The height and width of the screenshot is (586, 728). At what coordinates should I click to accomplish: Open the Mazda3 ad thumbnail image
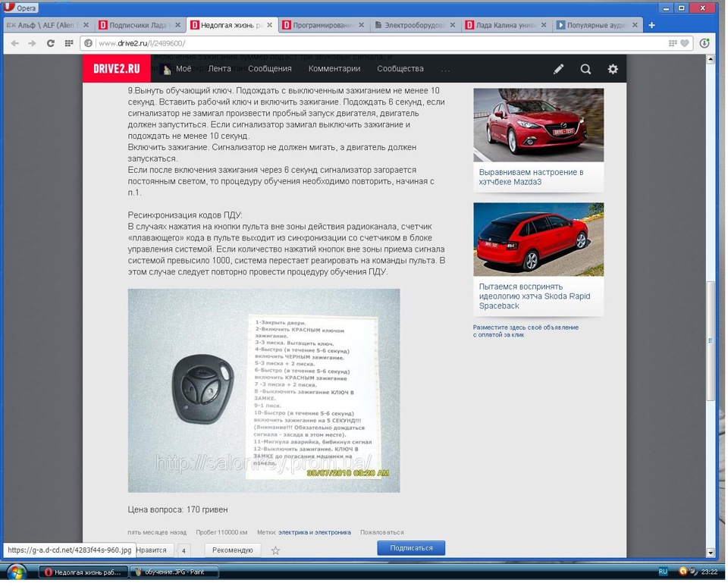(538, 125)
